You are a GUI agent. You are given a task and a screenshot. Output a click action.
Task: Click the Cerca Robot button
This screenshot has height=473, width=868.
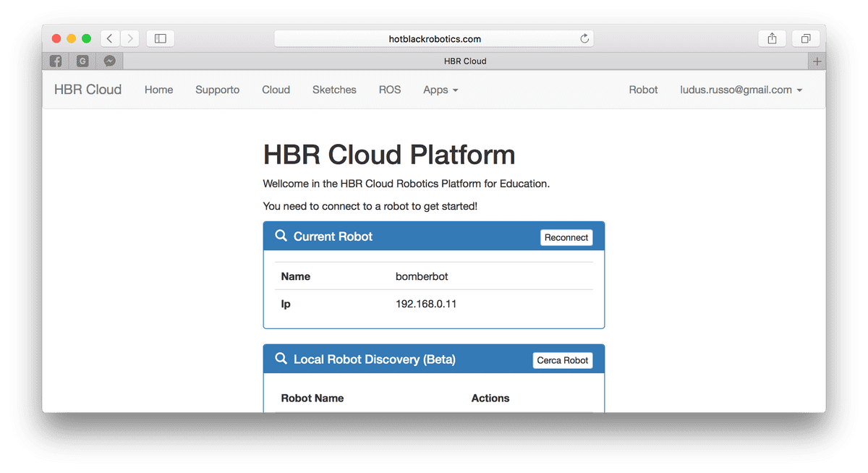coord(563,360)
